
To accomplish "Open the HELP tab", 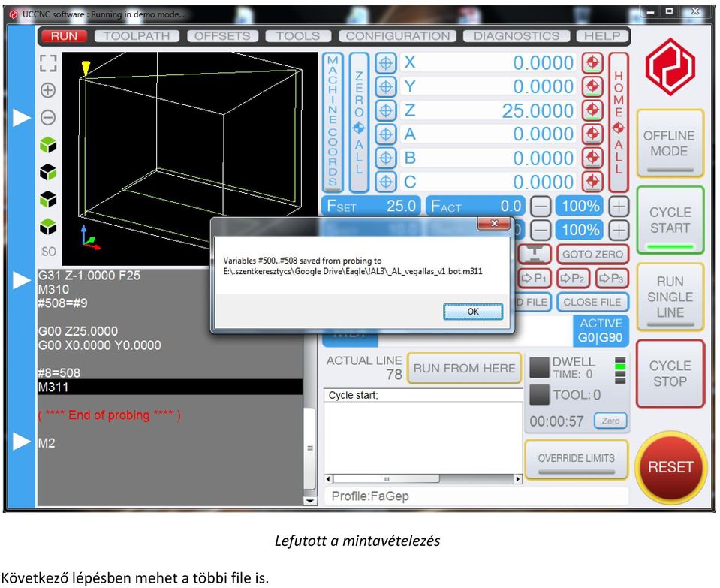I will (602, 36).
